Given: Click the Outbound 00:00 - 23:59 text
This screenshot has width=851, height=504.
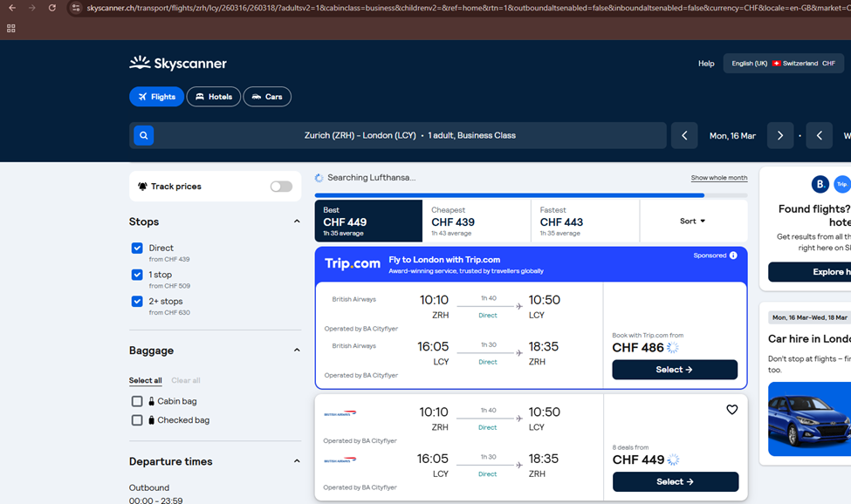Looking at the screenshot, I should pos(155,494).
